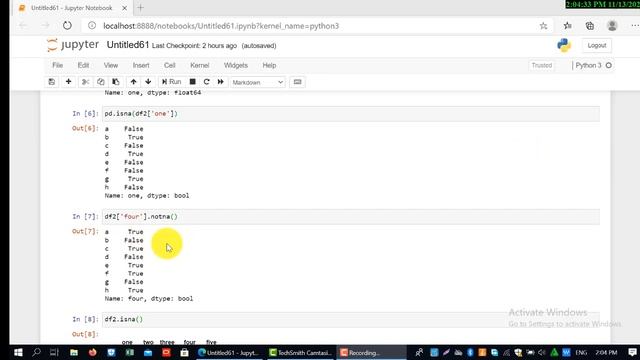Click the Python logo icon
The image size is (640, 360).
tap(564, 45)
